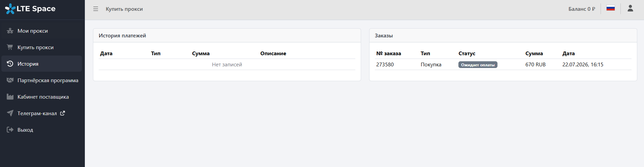Open the Телеграм-канал external link

click(x=42, y=113)
